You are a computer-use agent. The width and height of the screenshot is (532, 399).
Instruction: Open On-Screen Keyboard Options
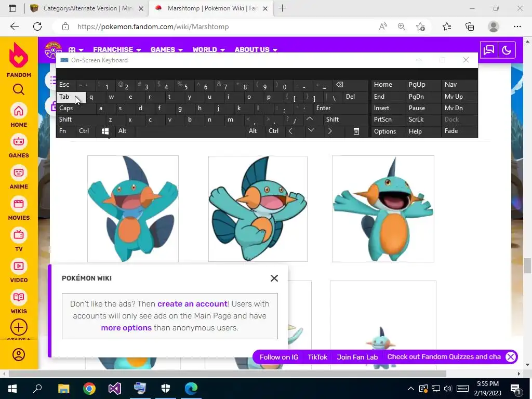coord(388,131)
